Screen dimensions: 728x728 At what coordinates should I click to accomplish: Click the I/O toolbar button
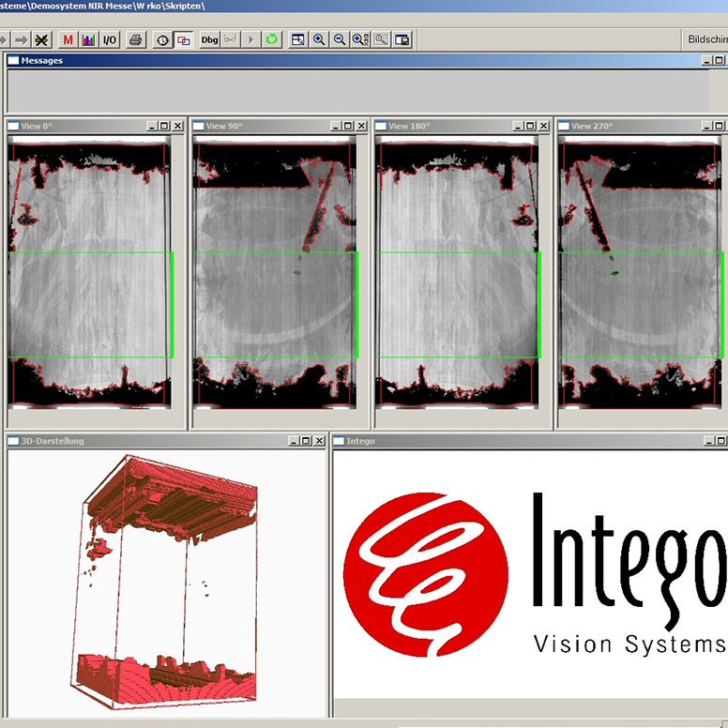110,40
